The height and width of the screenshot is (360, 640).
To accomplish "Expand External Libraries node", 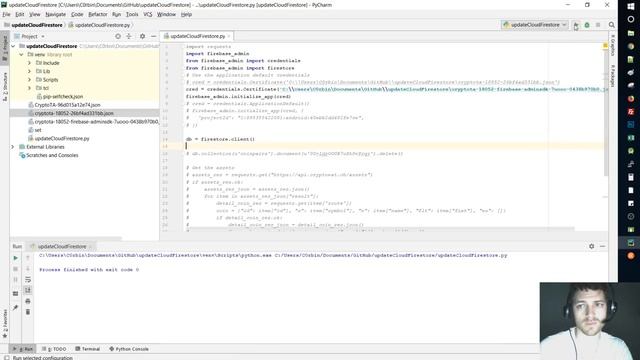I will [x=13, y=147].
